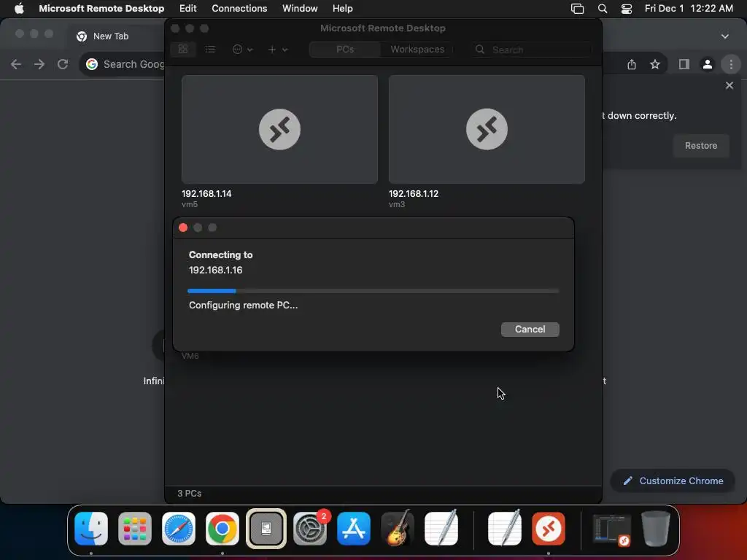Open the Apple menu
This screenshot has width=747, height=560.
[x=19, y=8]
